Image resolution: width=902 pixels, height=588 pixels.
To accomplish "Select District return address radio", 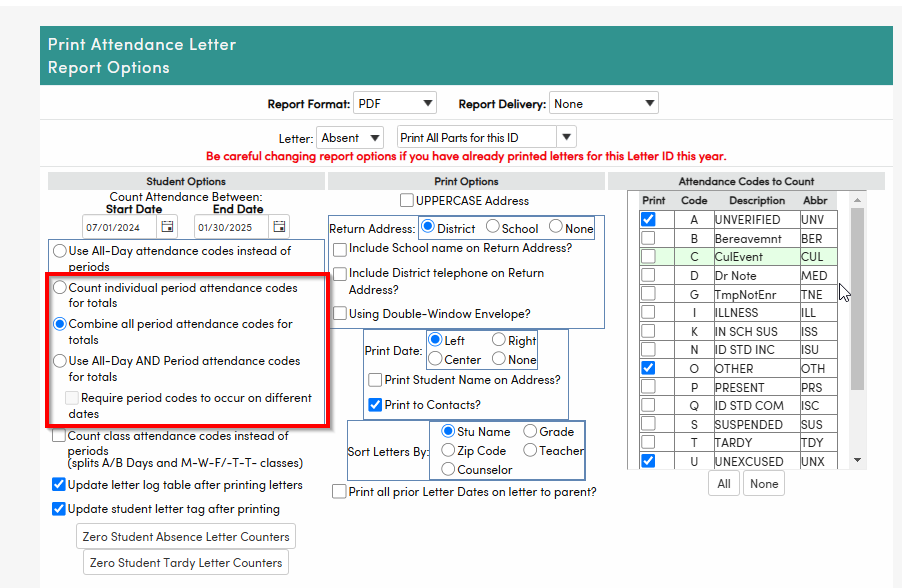I will (x=427, y=227).
